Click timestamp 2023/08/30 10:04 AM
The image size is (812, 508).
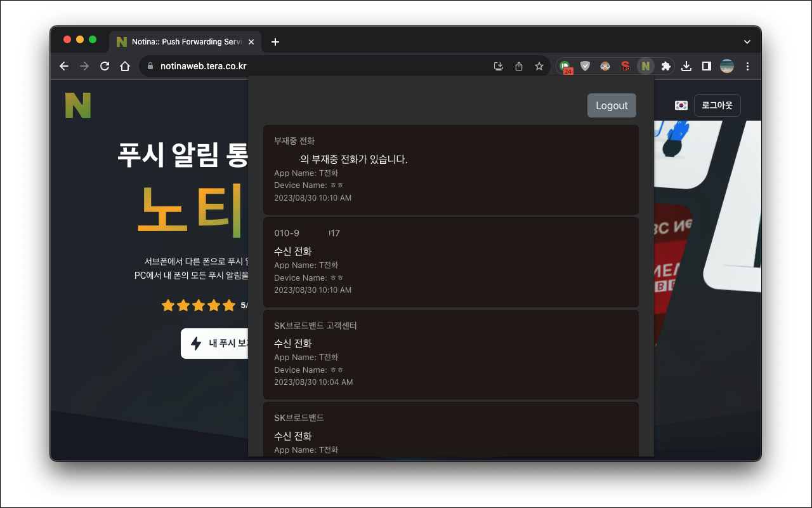[x=313, y=382]
